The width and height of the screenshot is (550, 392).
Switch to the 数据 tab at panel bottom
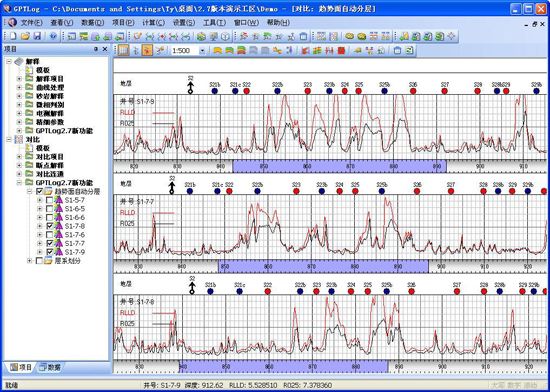click(50, 367)
